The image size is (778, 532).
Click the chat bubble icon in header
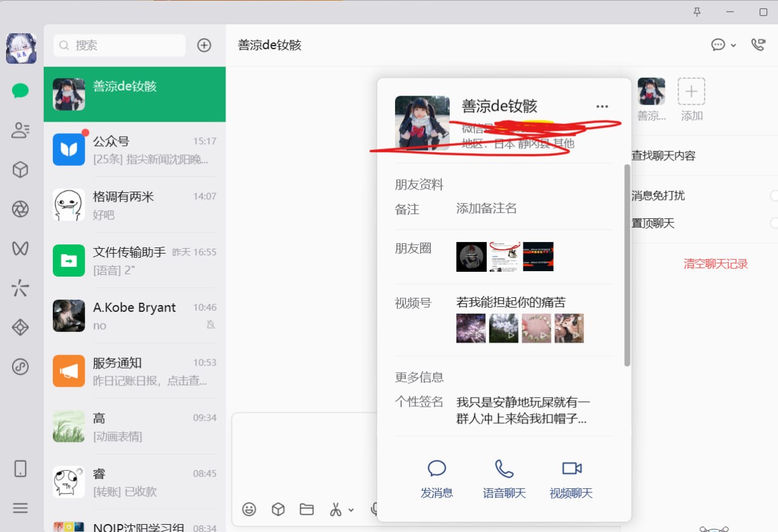point(718,45)
